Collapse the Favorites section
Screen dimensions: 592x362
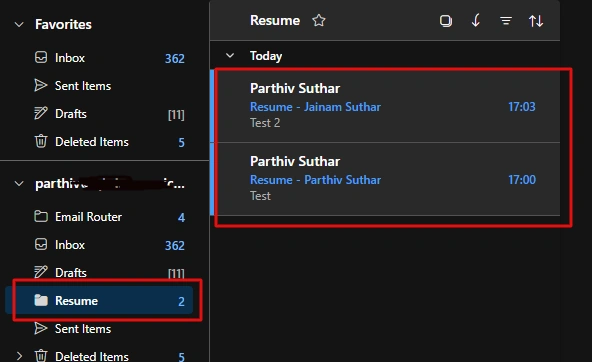pyautogui.click(x=19, y=25)
